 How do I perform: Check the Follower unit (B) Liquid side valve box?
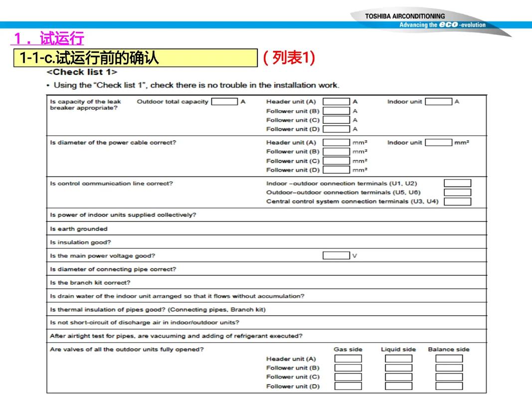(398, 368)
